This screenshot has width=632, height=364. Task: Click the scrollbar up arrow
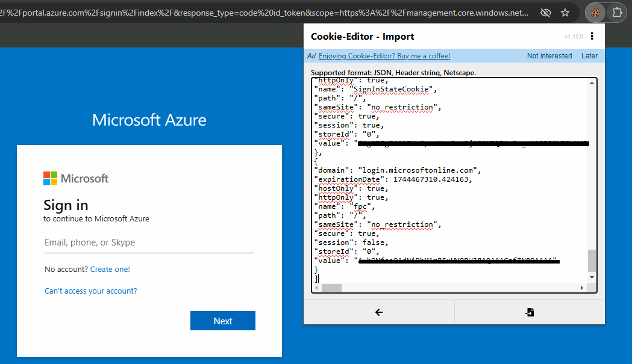point(591,82)
